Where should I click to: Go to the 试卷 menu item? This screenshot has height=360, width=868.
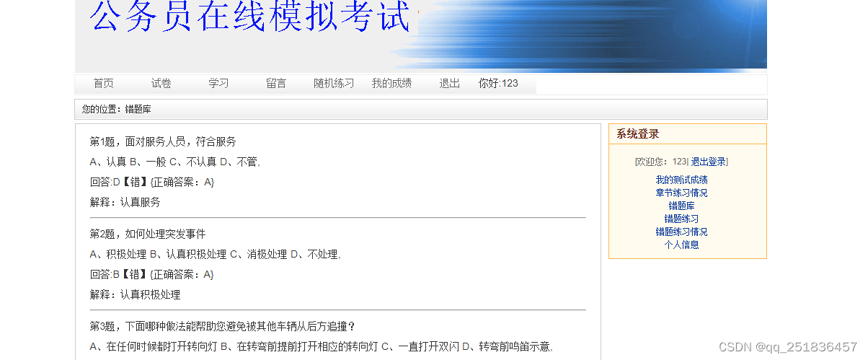point(161,84)
